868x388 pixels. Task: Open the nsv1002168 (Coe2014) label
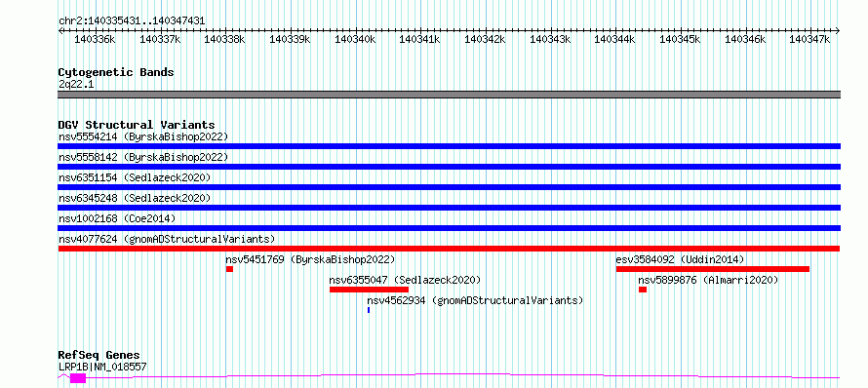click(117, 218)
